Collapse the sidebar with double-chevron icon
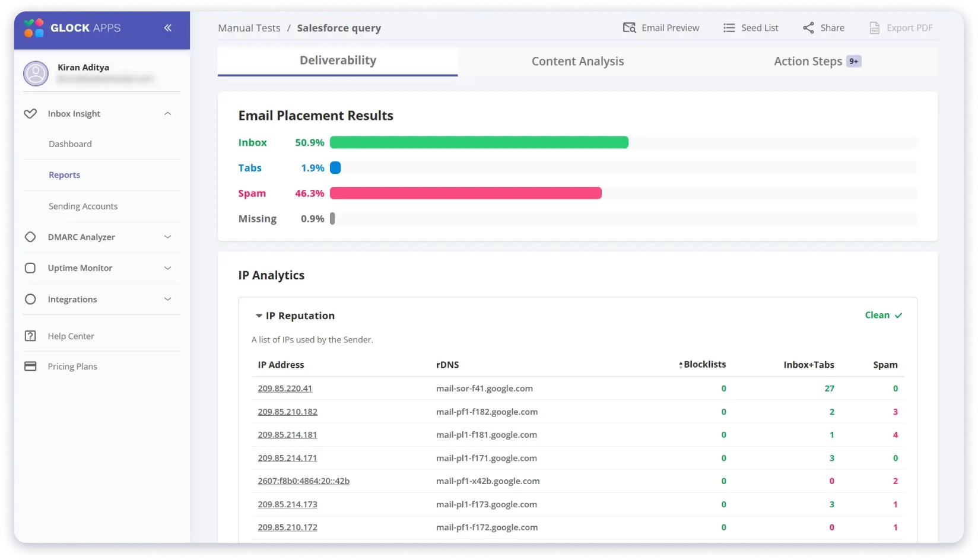The width and height of the screenshot is (978, 560). 168,28
